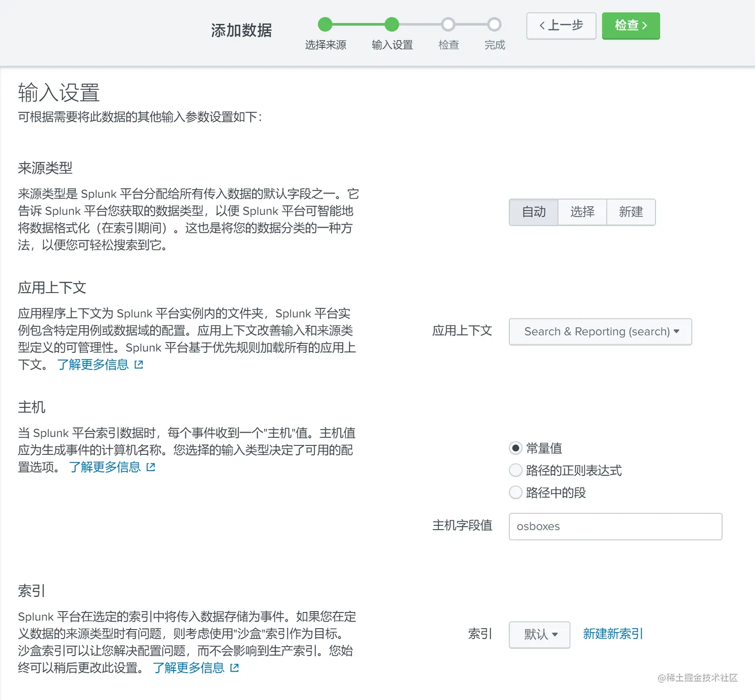The height and width of the screenshot is (700, 755).
Task: Select the 新建 source type option
Action: [631, 212]
